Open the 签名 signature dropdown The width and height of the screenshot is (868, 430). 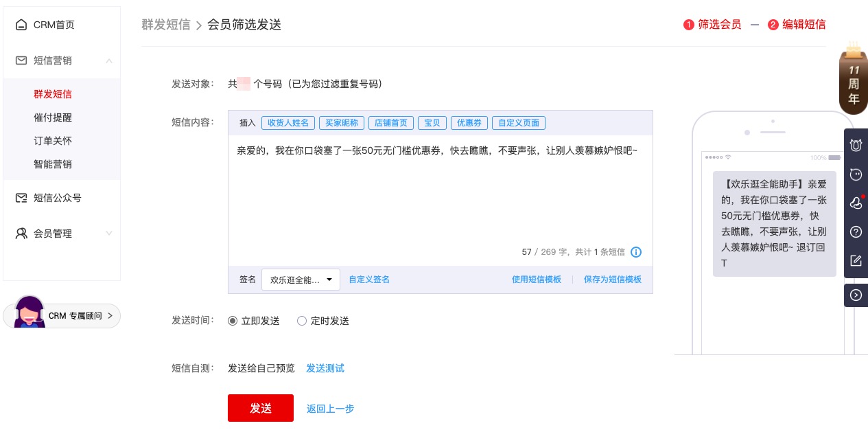pos(301,280)
